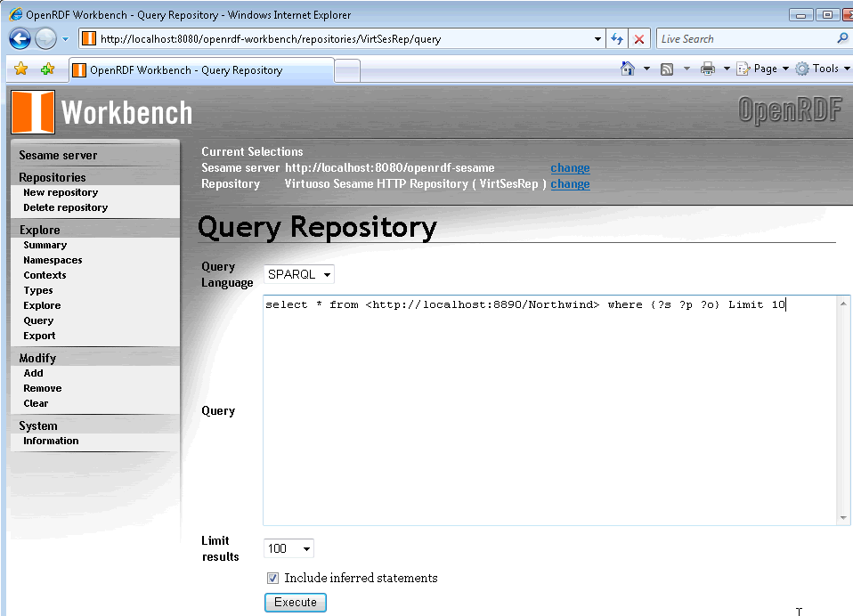Open the Limit results dropdown

pos(288,548)
